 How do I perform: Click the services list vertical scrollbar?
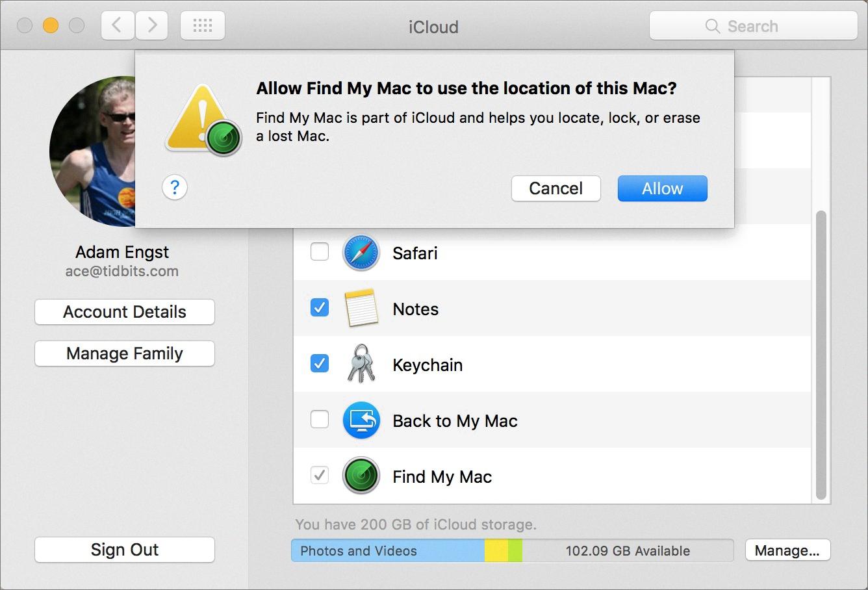coord(821,355)
